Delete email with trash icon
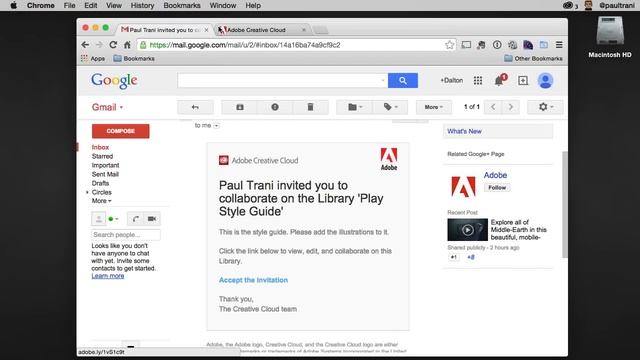 [310, 107]
